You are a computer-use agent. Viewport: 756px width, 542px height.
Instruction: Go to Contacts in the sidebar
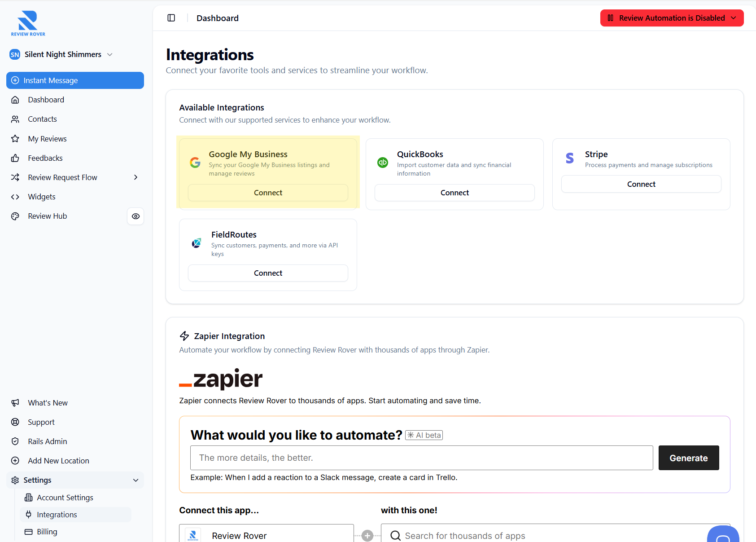click(42, 119)
